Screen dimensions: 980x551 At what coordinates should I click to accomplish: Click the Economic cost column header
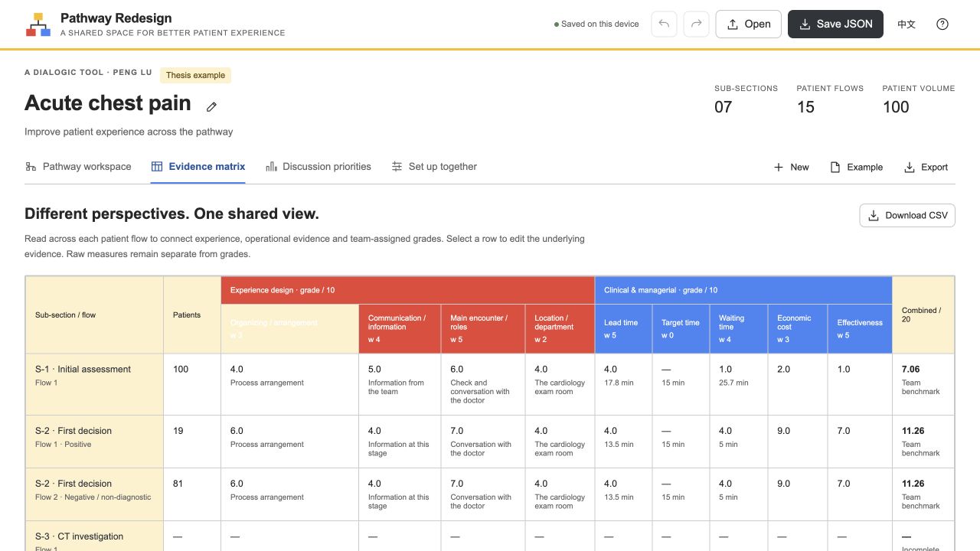798,328
